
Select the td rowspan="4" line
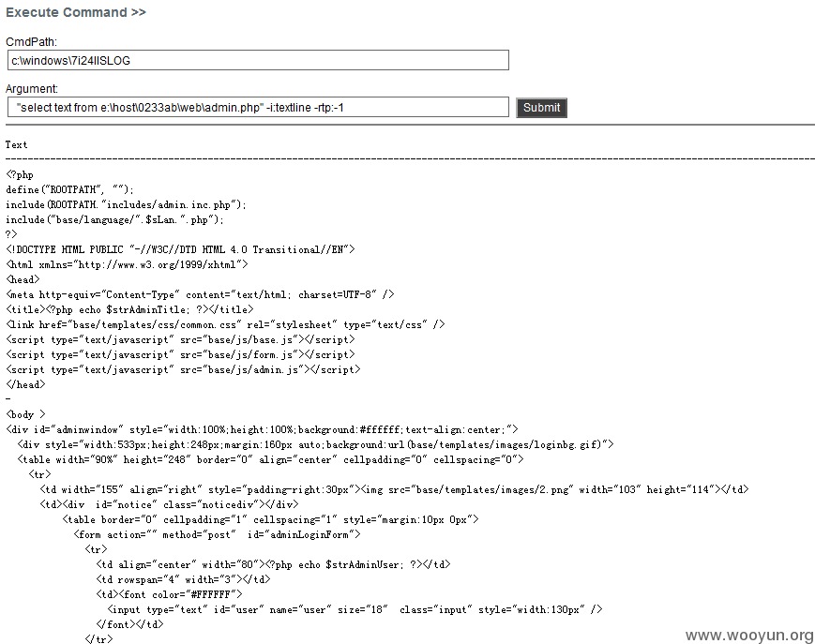(184, 579)
